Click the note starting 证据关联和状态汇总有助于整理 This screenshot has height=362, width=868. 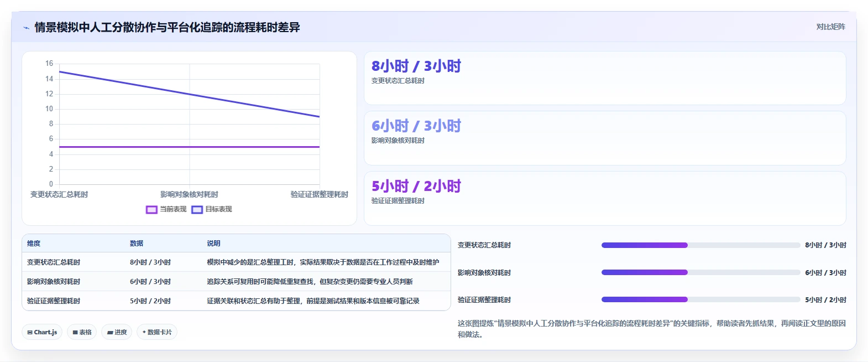(313, 301)
